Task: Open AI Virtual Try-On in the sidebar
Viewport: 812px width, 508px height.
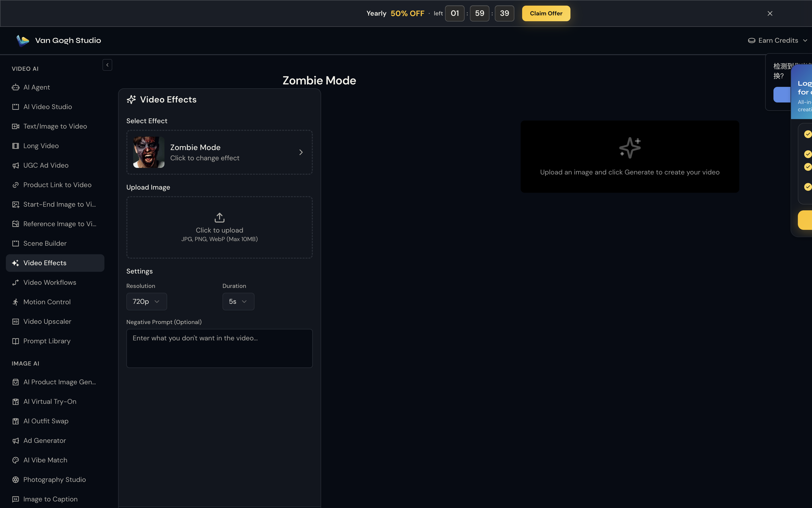Action: coord(55,401)
